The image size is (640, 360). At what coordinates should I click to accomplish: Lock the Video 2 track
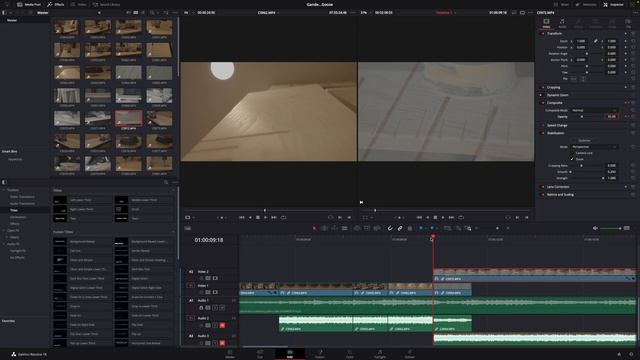pyautogui.click(x=201, y=278)
